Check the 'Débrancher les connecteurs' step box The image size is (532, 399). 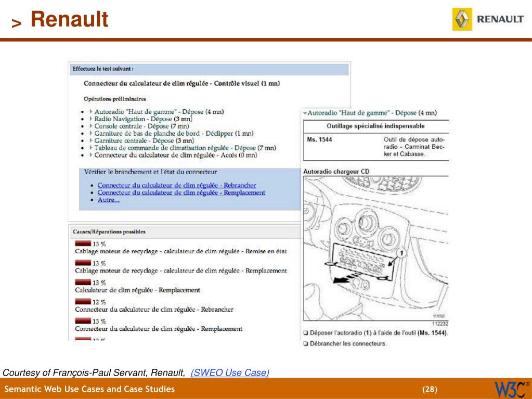306,344
